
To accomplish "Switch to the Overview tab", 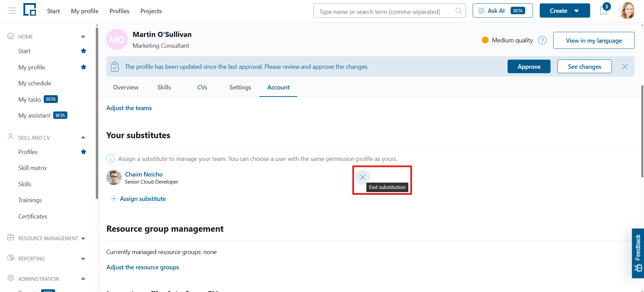I will click(x=126, y=87).
